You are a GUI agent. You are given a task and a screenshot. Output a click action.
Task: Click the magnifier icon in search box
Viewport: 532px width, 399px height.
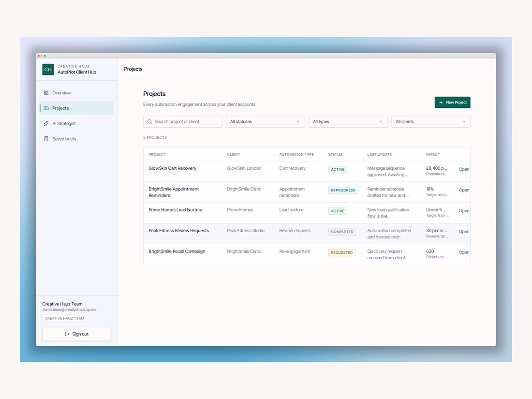[149, 121]
